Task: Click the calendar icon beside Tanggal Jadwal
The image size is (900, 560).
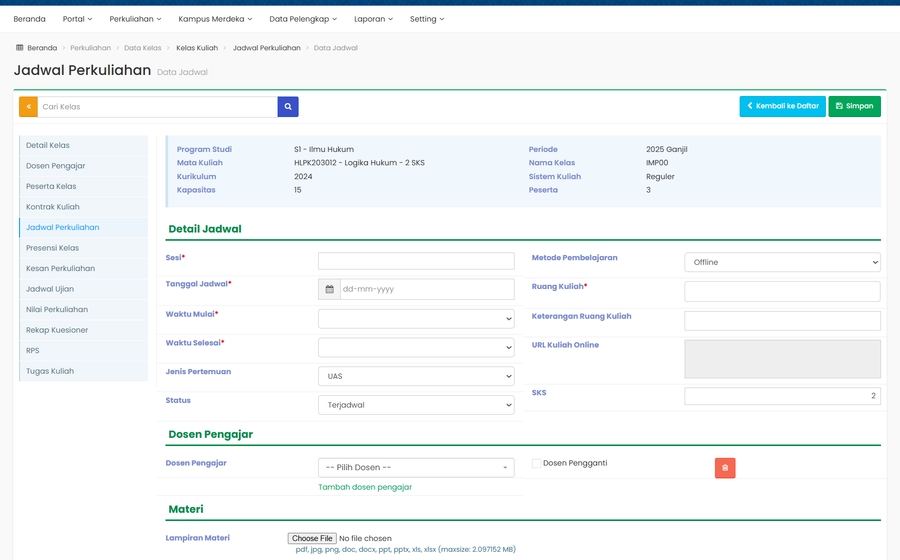Action: tap(329, 289)
